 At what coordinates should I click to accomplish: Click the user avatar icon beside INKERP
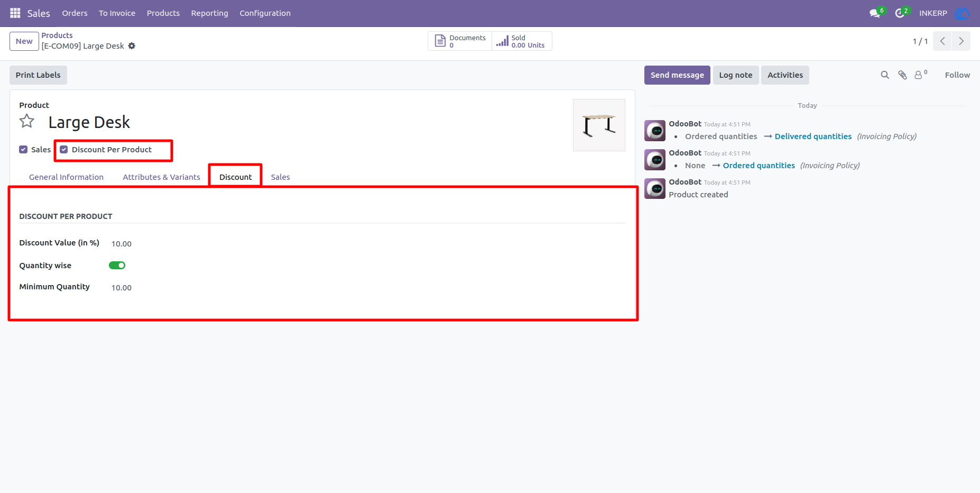tap(962, 13)
